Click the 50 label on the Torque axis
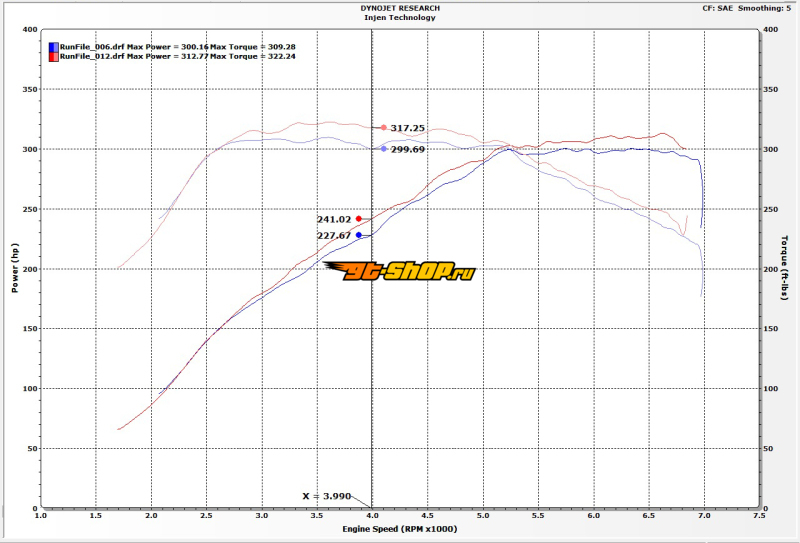The width and height of the screenshot is (800, 543). [x=769, y=448]
